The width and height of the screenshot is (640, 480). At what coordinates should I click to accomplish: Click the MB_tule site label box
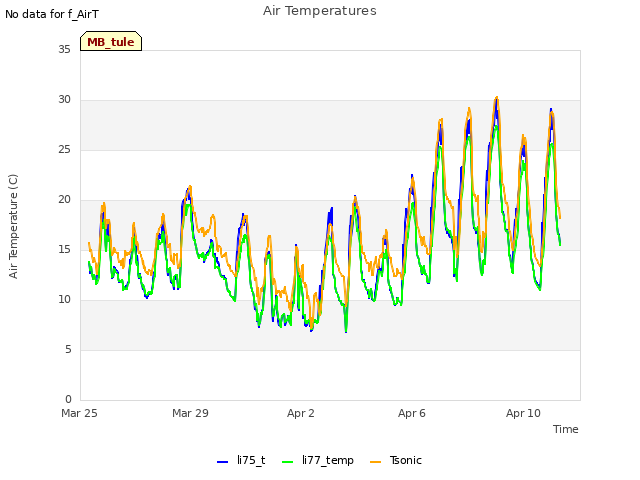pyautogui.click(x=111, y=41)
